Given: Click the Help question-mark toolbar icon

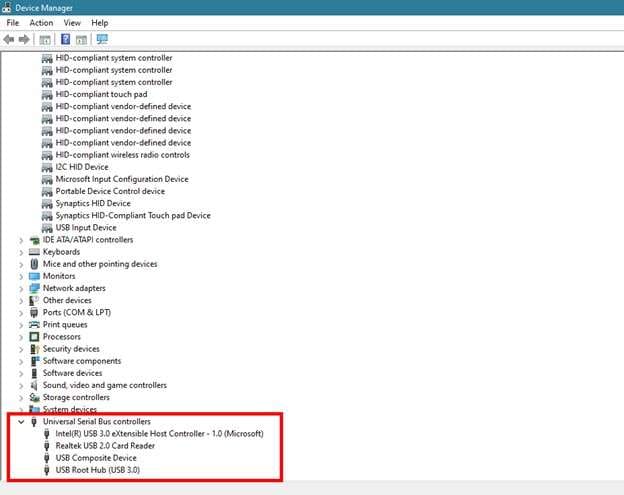Looking at the screenshot, I should coord(66,39).
